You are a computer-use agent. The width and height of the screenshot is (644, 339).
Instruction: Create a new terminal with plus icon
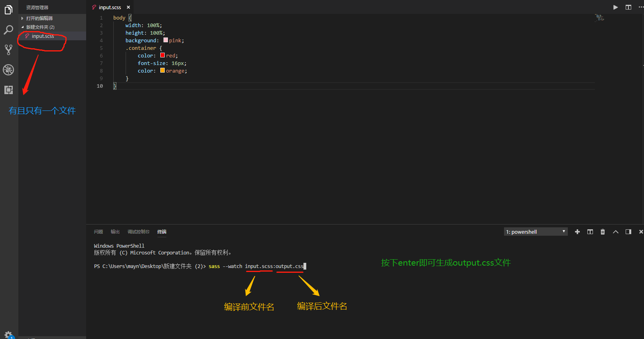577,232
